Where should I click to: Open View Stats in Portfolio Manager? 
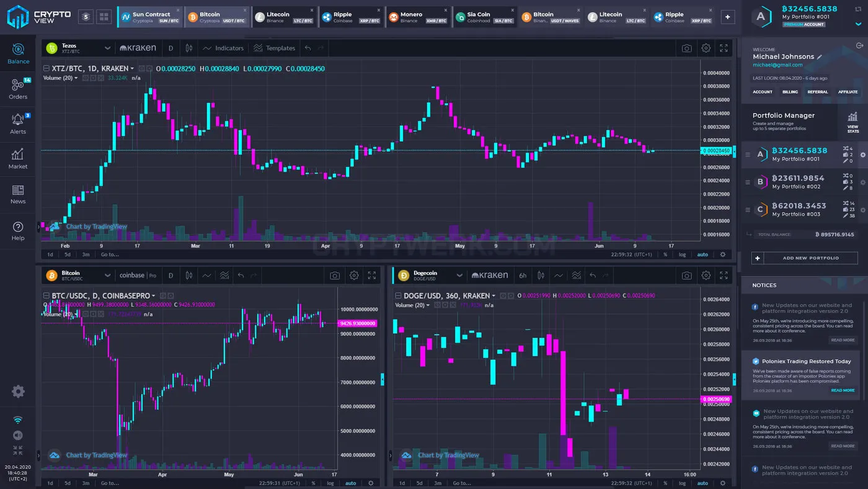click(x=852, y=122)
